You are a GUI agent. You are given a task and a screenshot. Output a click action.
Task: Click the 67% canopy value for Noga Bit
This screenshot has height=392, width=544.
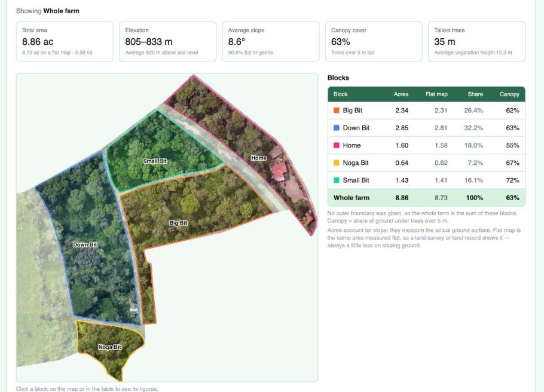tap(512, 163)
